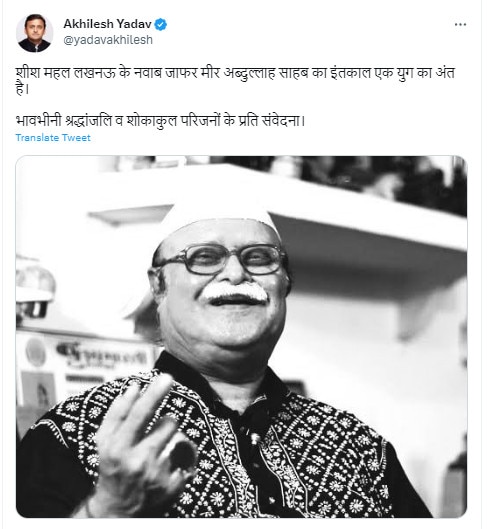Open the Akhilesh Yadav display name

[x=107, y=24]
